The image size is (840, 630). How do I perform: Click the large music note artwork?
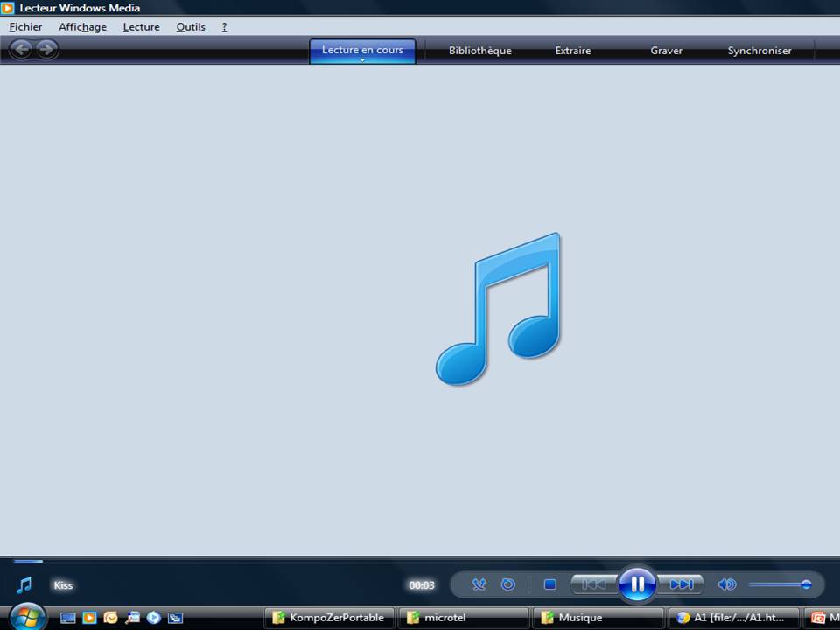(498, 309)
